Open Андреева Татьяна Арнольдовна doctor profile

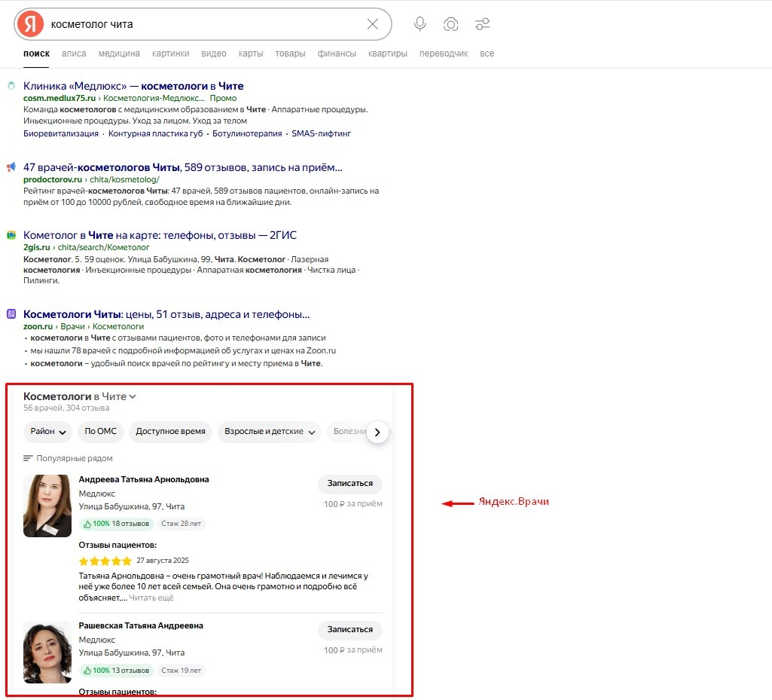pos(144,479)
